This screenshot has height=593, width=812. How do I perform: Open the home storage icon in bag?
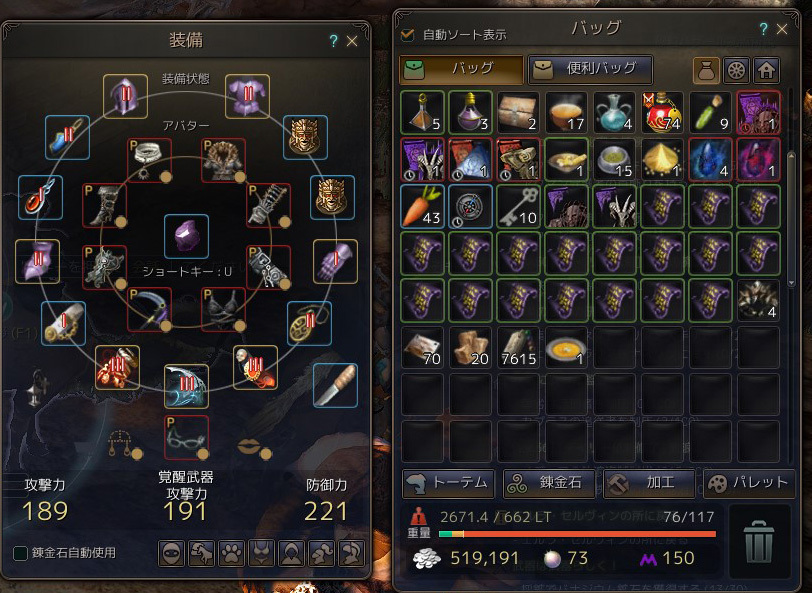[x=766, y=70]
